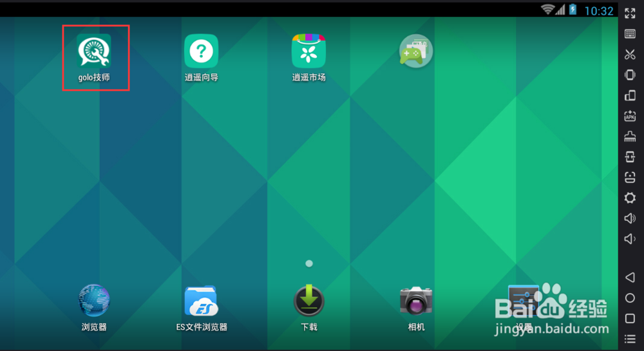
Task: Open the green game controller folder
Action: 416,51
